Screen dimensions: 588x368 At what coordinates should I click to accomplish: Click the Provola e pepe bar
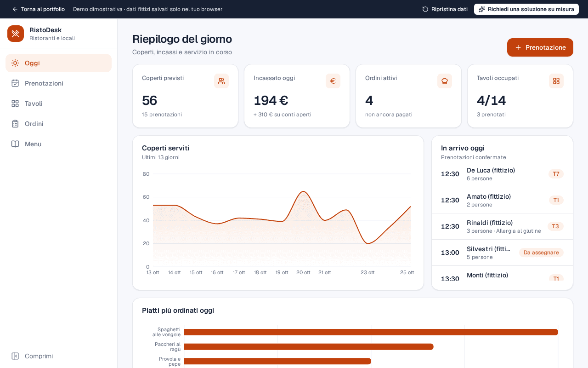[x=277, y=361]
